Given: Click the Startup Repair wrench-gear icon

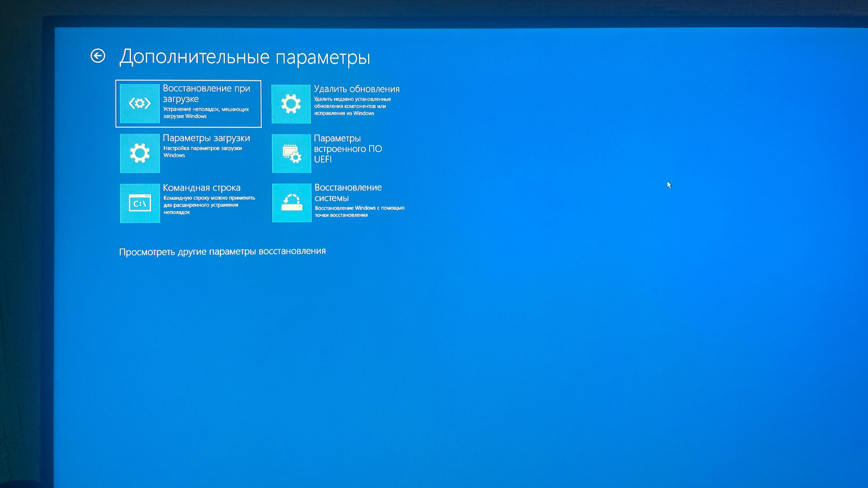Looking at the screenshot, I should [139, 103].
